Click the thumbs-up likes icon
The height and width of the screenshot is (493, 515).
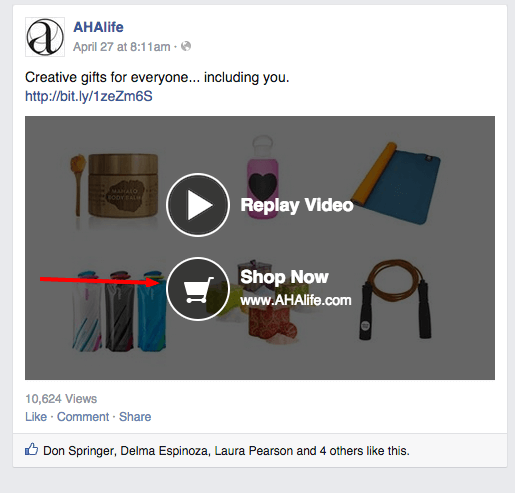point(32,450)
